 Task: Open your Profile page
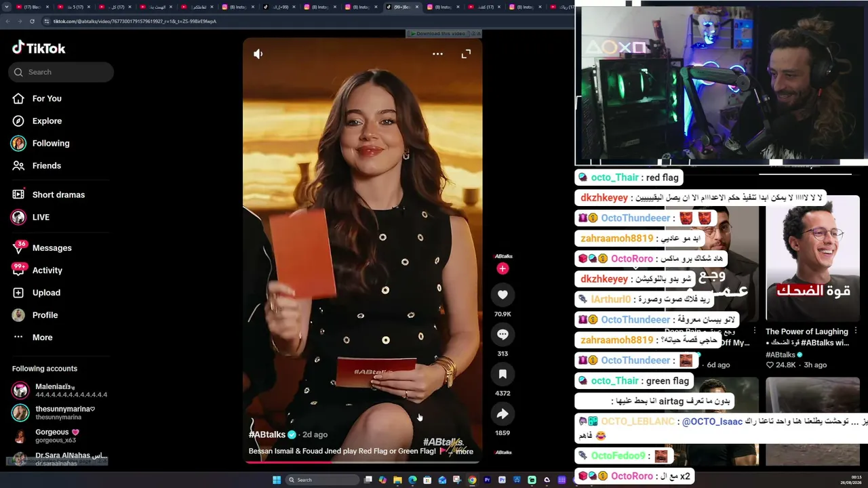coord(36,314)
